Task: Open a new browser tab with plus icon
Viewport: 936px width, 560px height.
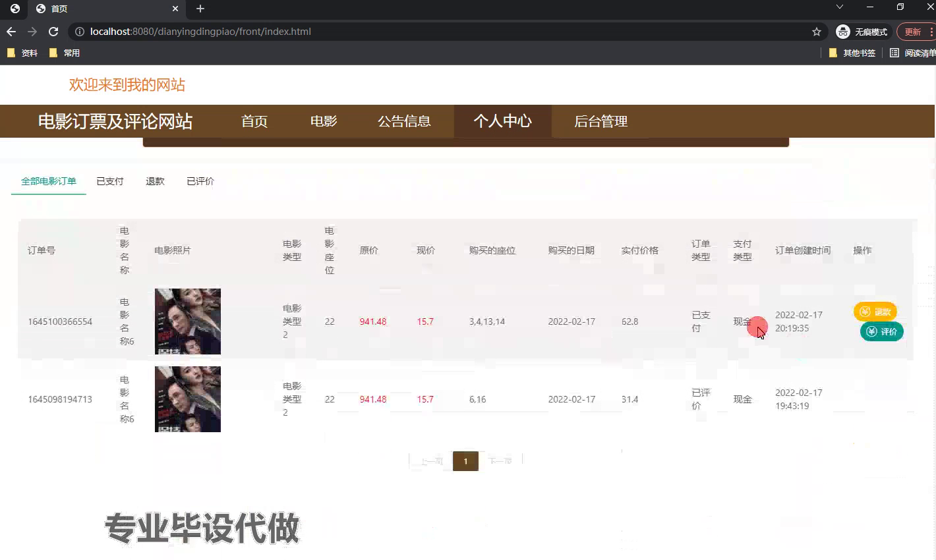Action: pos(200,9)
